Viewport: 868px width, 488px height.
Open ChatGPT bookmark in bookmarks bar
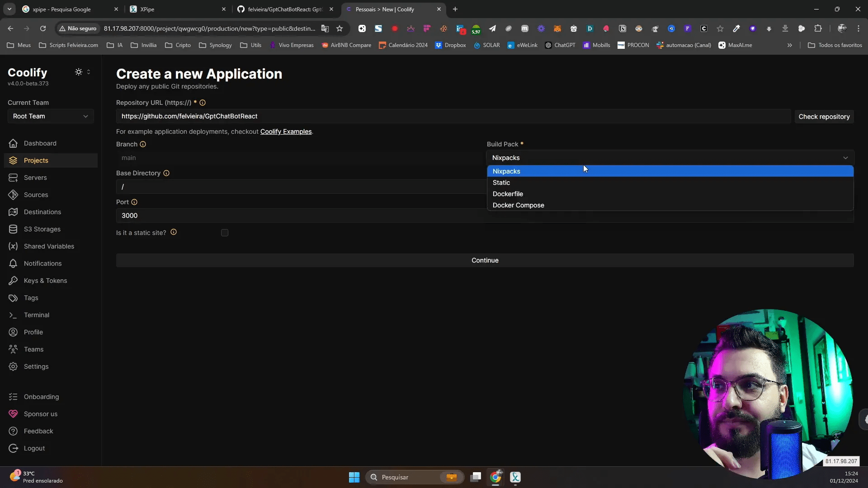click(x=560, y=45)
